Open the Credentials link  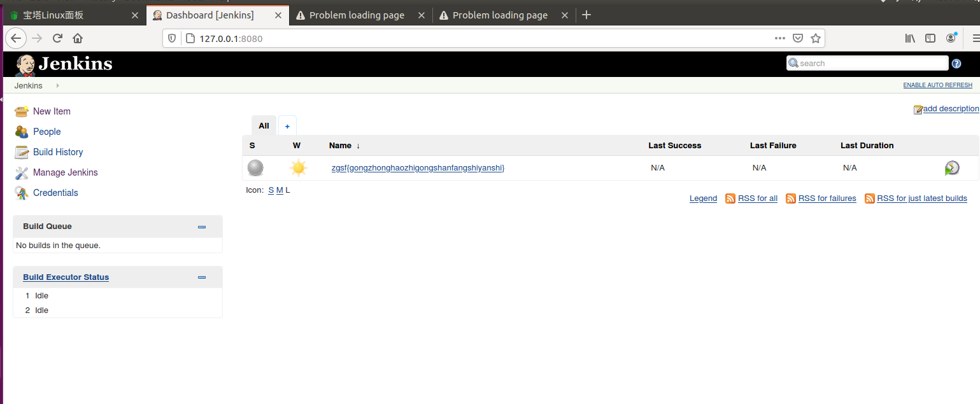55,193
